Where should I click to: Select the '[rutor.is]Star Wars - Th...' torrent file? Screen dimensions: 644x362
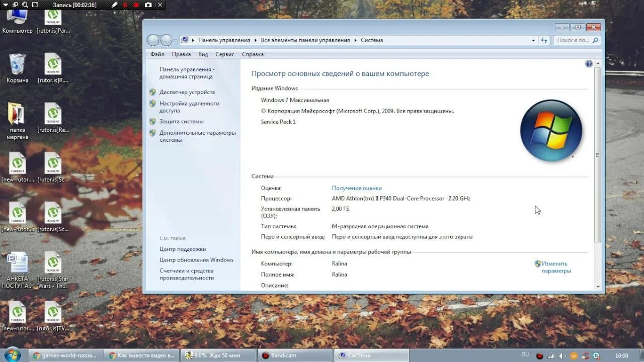click(x=53, y=270)
